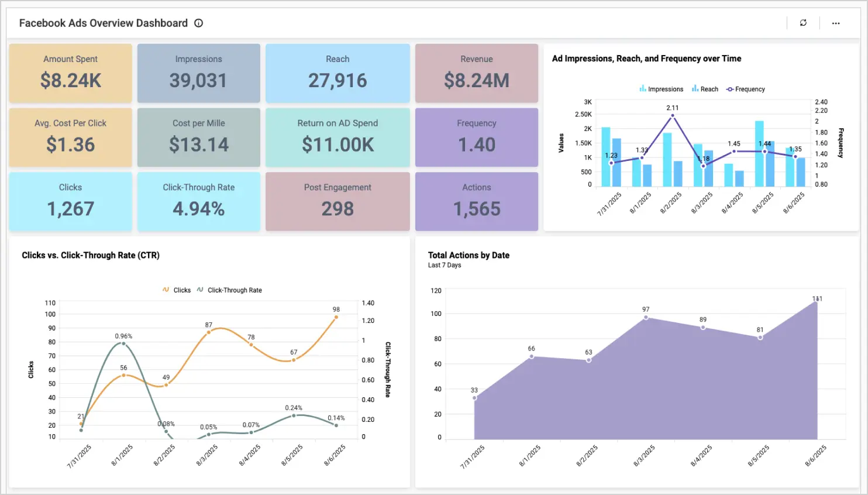Screen dimensions: 868x495
Task: Click the Post Engagement KPI card
Action: click(337, 201)
